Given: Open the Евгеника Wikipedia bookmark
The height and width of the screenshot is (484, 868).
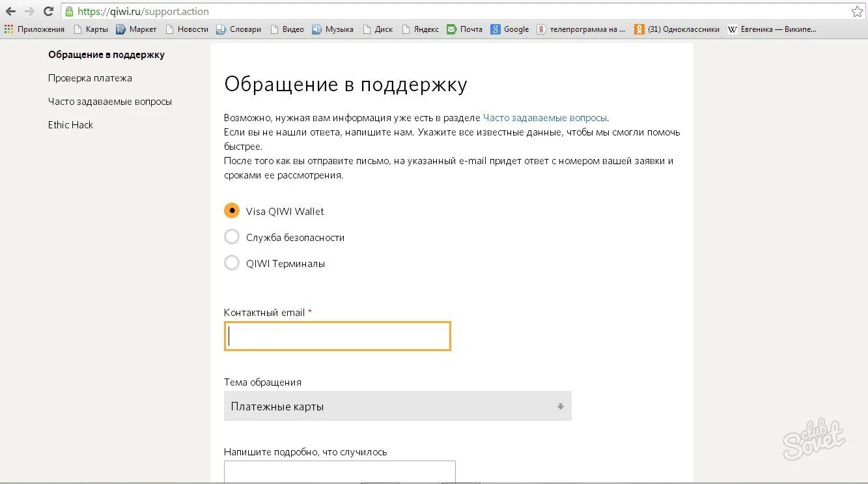Looking at the screenshot, I should (x=772, y=29).
